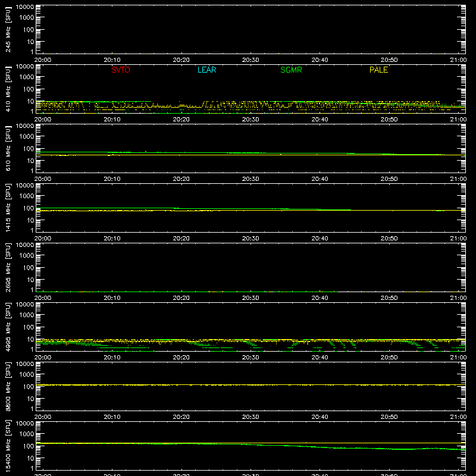Click the 20:00 time label under 4995 MHz panel
Viewport: 476px width, 476px height.
point(43,358)
